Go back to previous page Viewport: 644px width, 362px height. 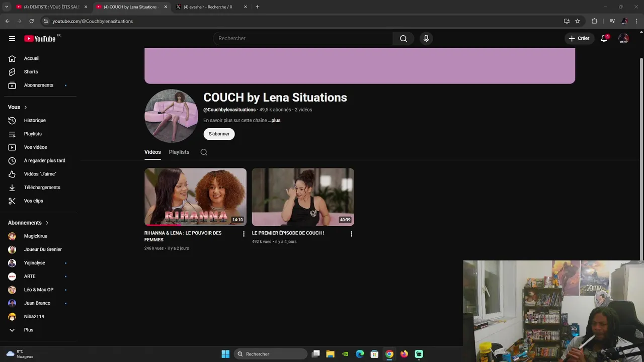click(x=7, y=21)
